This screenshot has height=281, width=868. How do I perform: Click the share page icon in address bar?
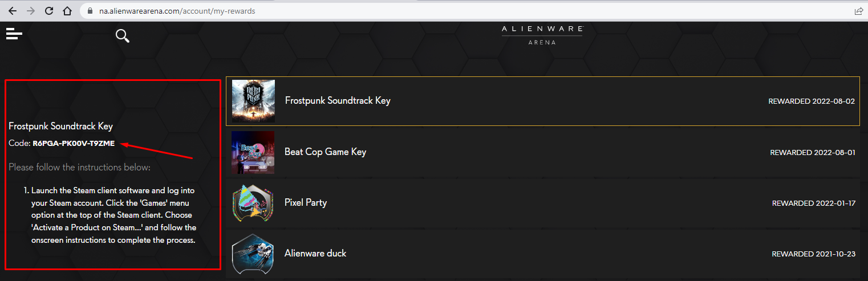858,11
